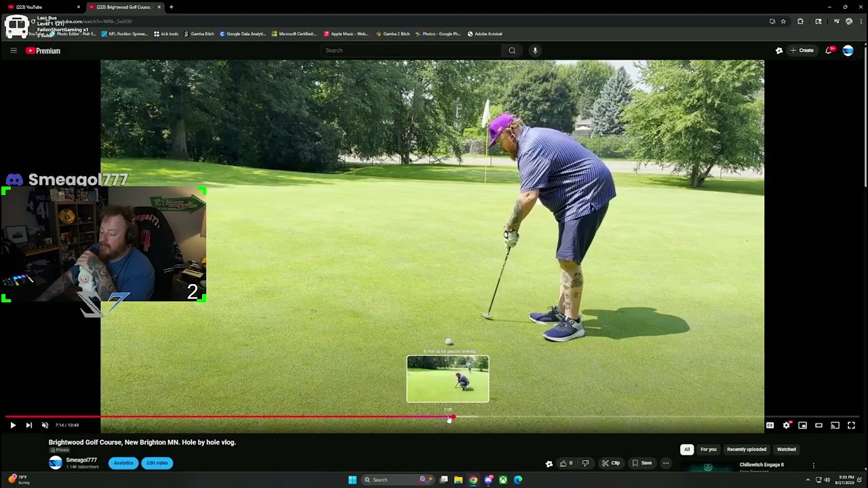Click the YouTube search input field
Image resolution: width=868 pixels, height=488 pixels.
411,50
